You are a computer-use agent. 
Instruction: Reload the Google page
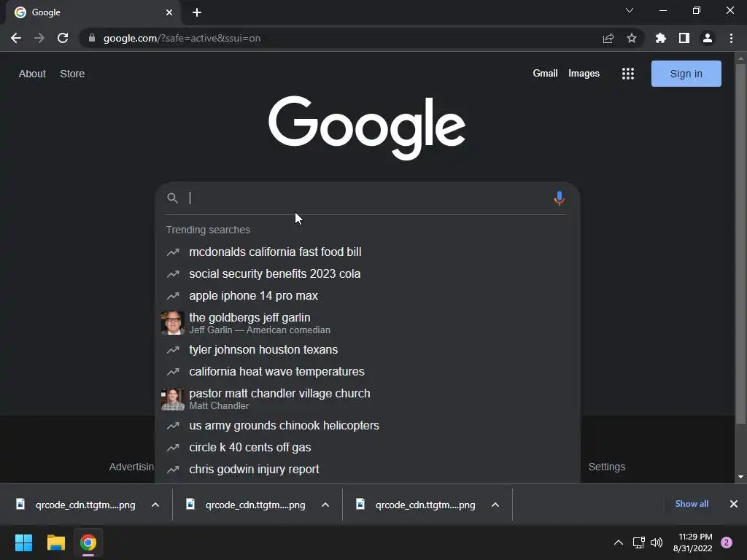[63, 38]
